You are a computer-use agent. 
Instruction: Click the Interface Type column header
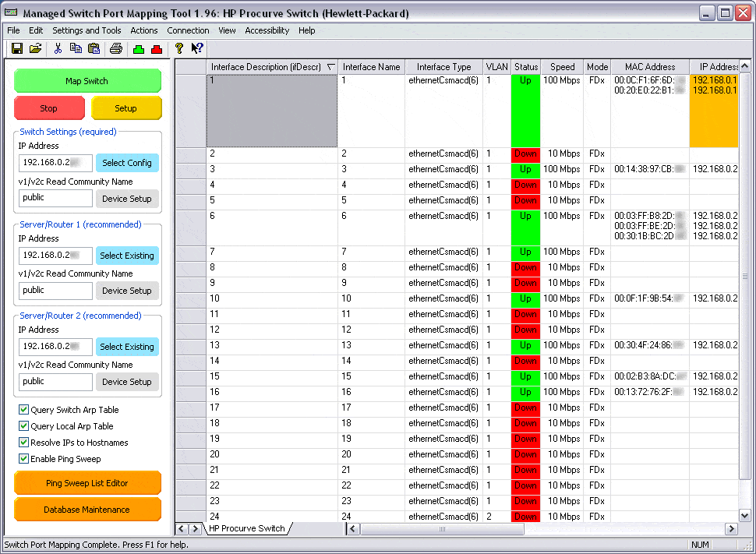[x=443, y=67]
